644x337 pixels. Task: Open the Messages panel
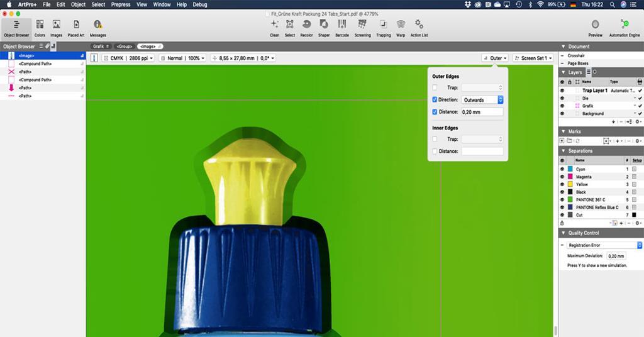97,28
